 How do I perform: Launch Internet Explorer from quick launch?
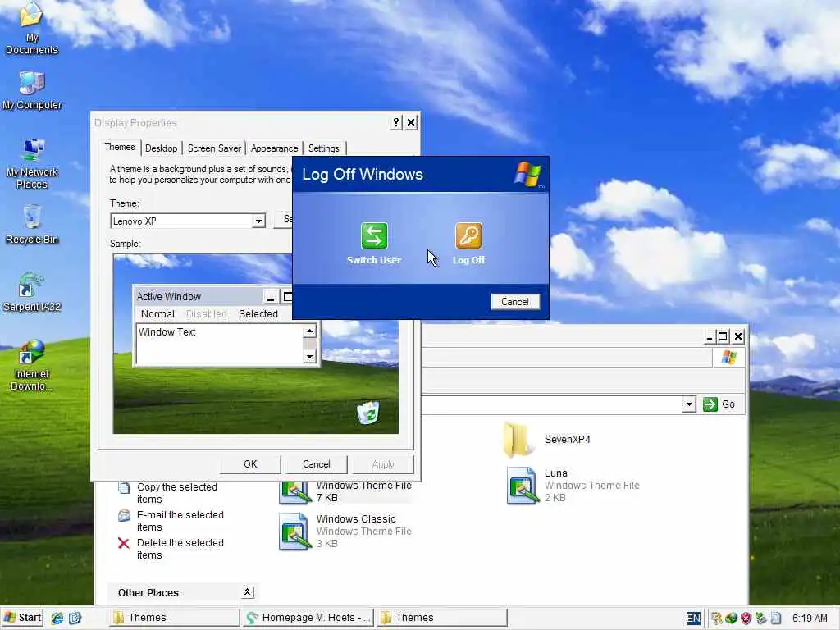pos(57,619)
